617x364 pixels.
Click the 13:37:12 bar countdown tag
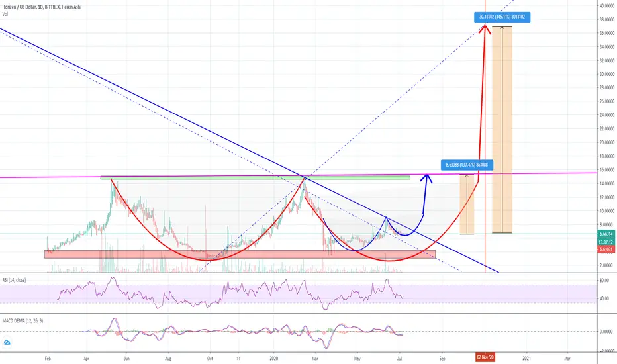click(x=606, y=242)
